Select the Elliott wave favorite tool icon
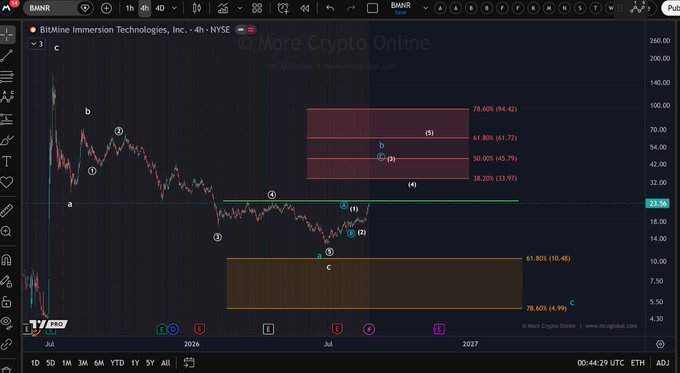 coord(639,8)
